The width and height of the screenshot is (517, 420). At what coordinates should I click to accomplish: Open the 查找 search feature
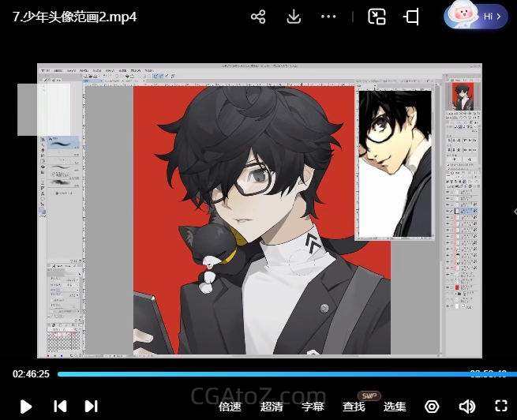(x=354, y=407)
